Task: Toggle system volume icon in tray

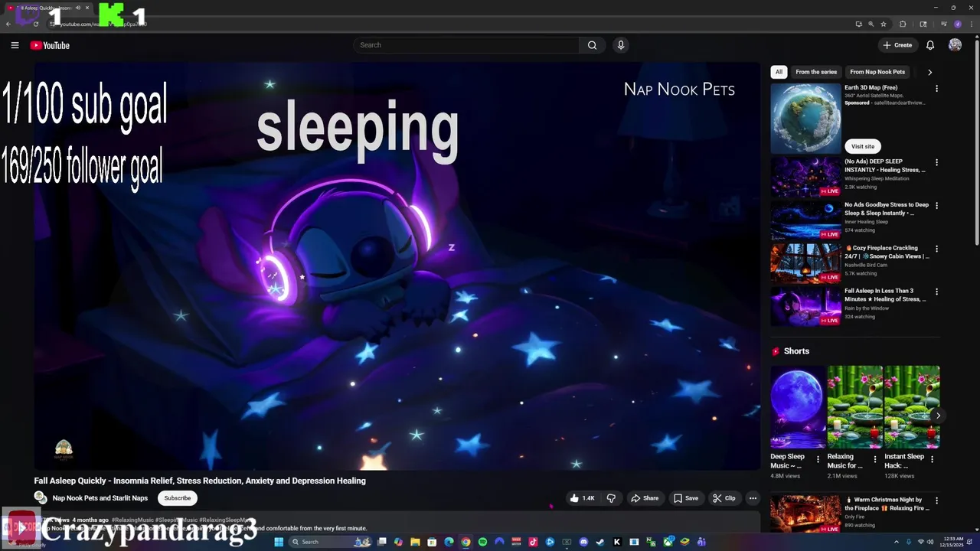Action: pos(930,542)
